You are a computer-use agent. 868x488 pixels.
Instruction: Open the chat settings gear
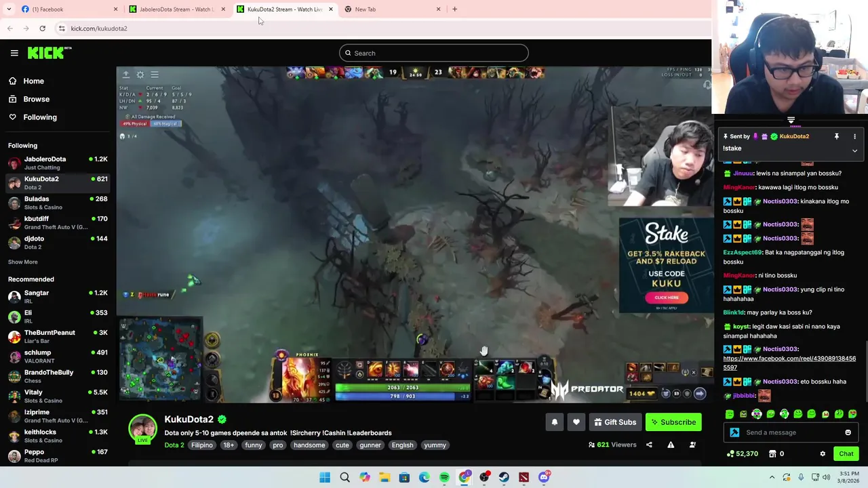[x=823, y=453]
